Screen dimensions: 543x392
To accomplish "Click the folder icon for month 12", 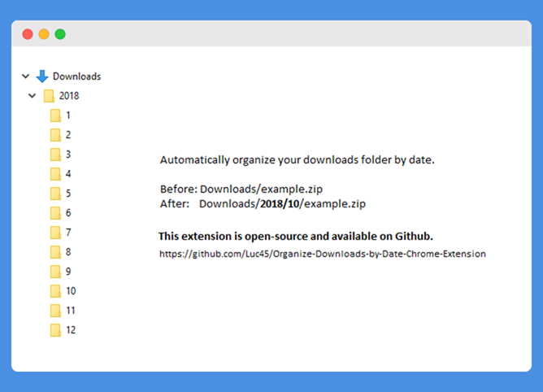I will (55, 330).
